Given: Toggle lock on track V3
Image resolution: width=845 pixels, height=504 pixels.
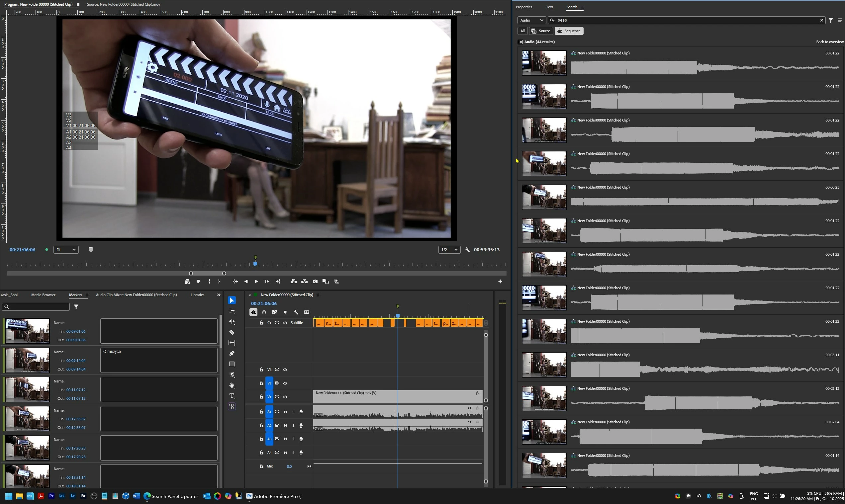Looking at the screenshot, I should [x=261, y=370].
